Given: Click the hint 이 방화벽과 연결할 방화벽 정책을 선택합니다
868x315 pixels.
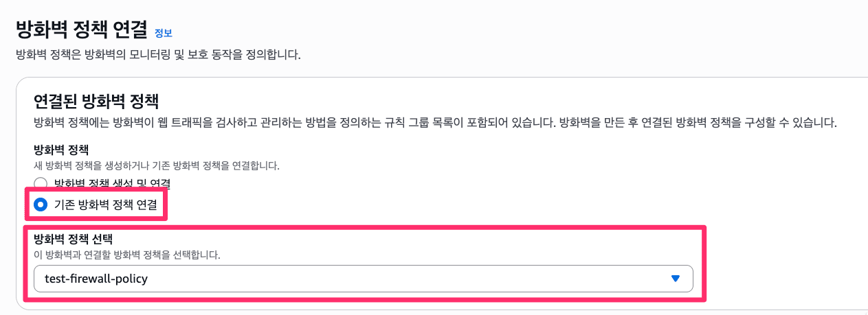Looking at the screenshot, I should (127, 255).
